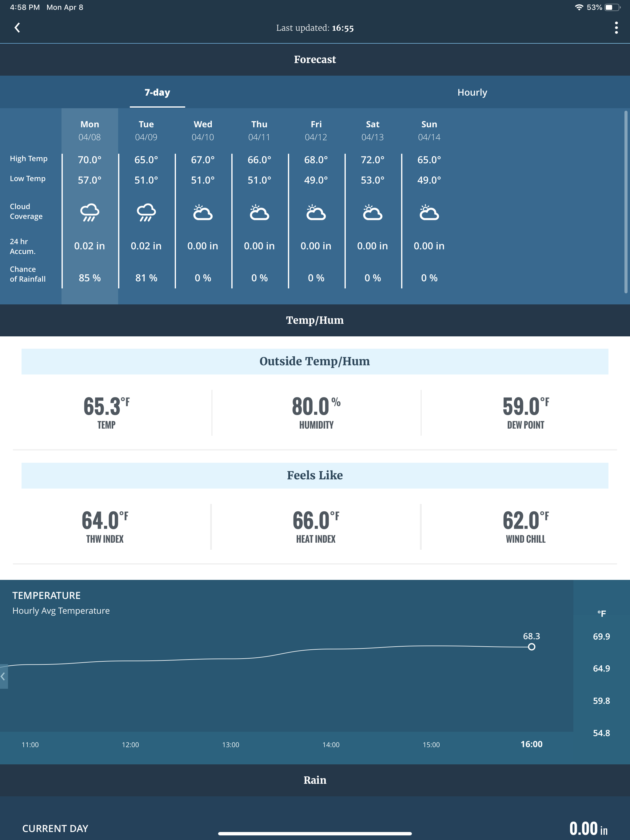
Task: Tap the Feels Like section header
Action: [315, 475]
